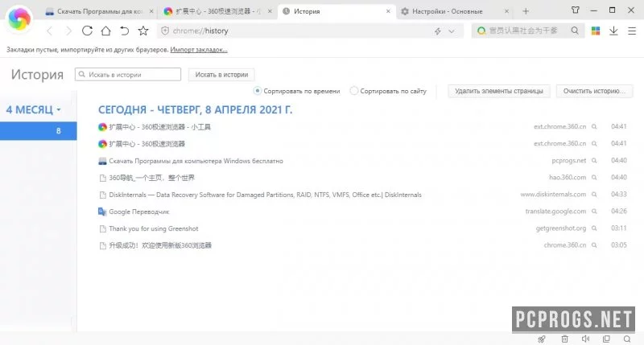The height and width of the screenshot is (345, 644).
Task: Select day 8 in sidebar
Action: [38, 131]
